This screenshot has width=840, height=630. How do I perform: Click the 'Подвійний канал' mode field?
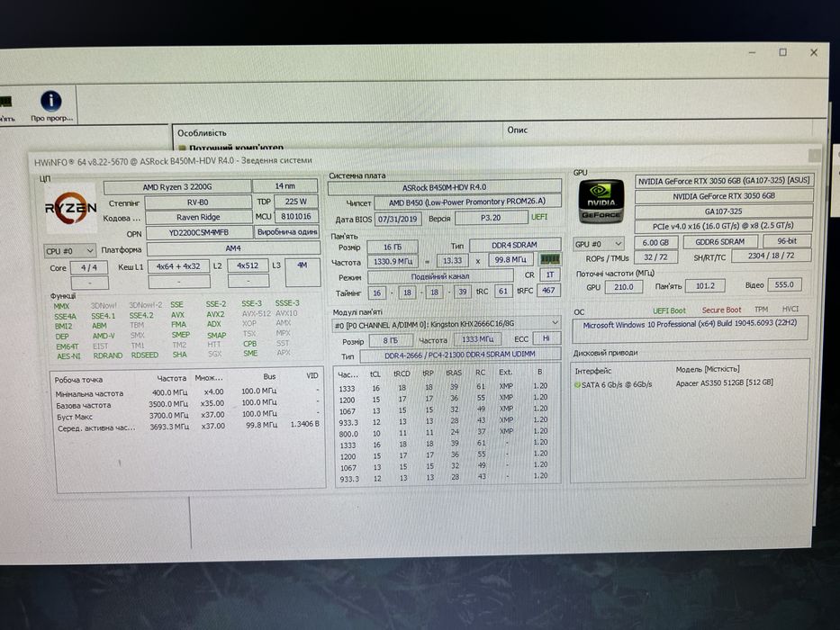point(440,276)
